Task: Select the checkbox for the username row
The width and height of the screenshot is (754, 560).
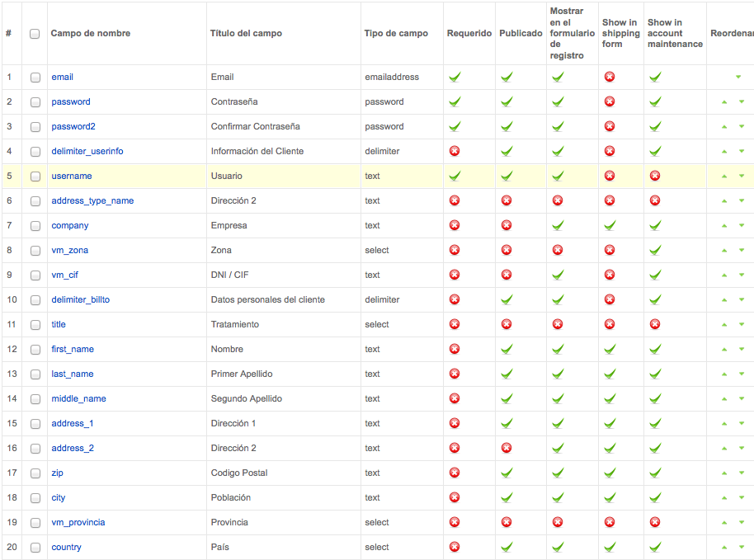Action: [x=35, y=176]
